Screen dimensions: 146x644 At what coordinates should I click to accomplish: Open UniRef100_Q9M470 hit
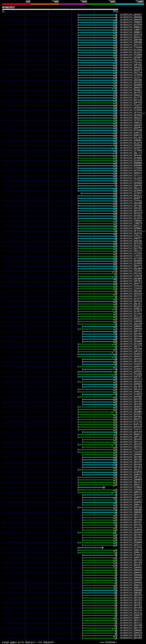point(131,557)
